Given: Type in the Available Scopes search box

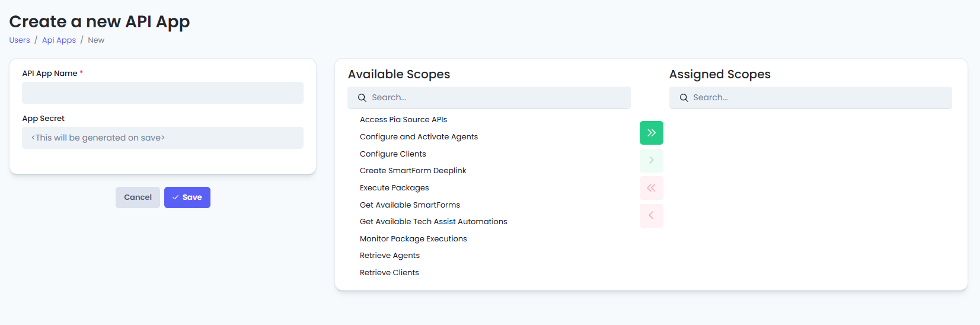Looking at the screenshot, I should coord(498,98).
